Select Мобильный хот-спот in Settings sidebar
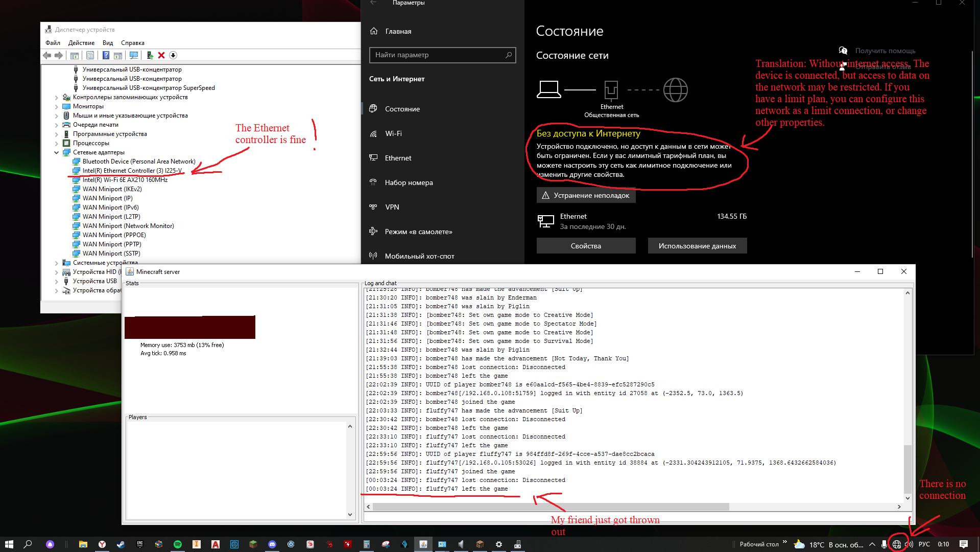The height and width of the screenshot is (552, 980). click(442, 256)
